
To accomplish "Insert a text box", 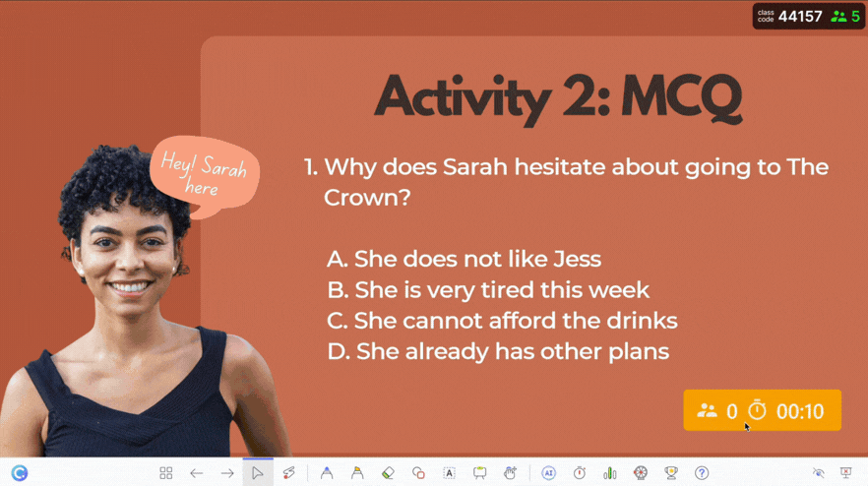I will [x=449, y=473].
